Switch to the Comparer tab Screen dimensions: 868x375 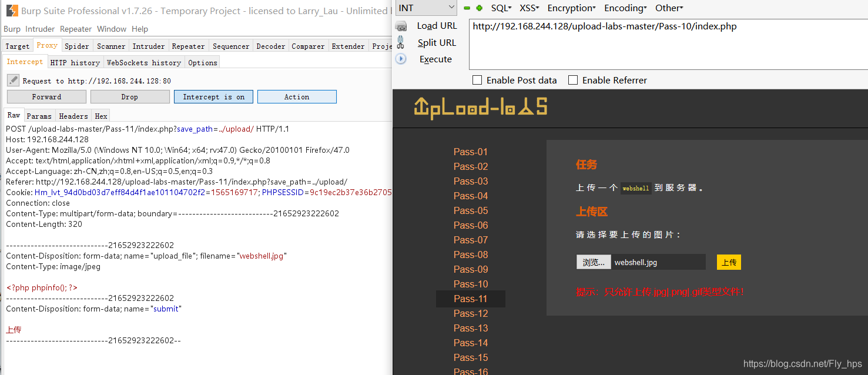pos(309,46)
